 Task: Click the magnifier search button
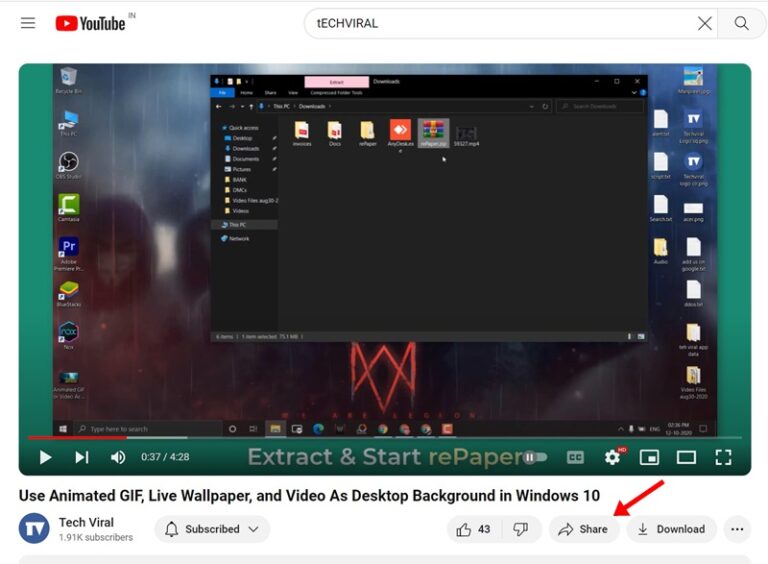tap(742, 23)
